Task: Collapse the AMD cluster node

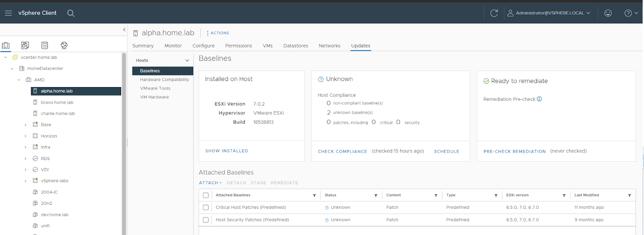Action: (19, 80)
